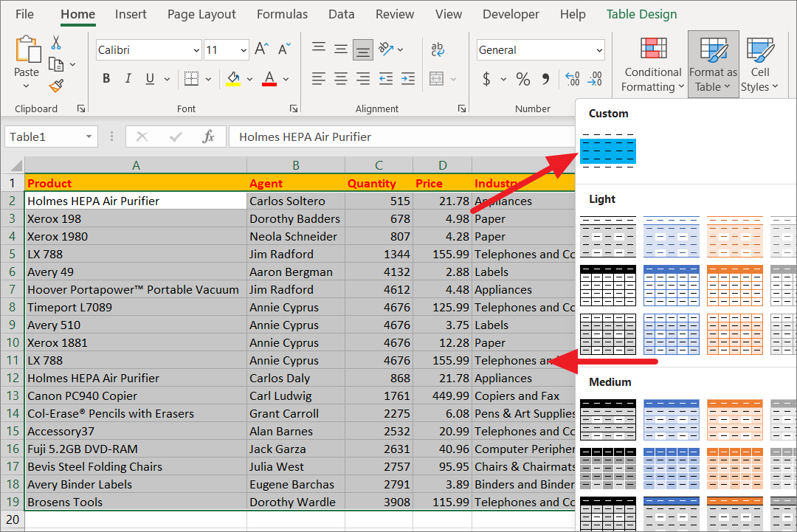Align text left
797x532 pixels.
(319, 79)
